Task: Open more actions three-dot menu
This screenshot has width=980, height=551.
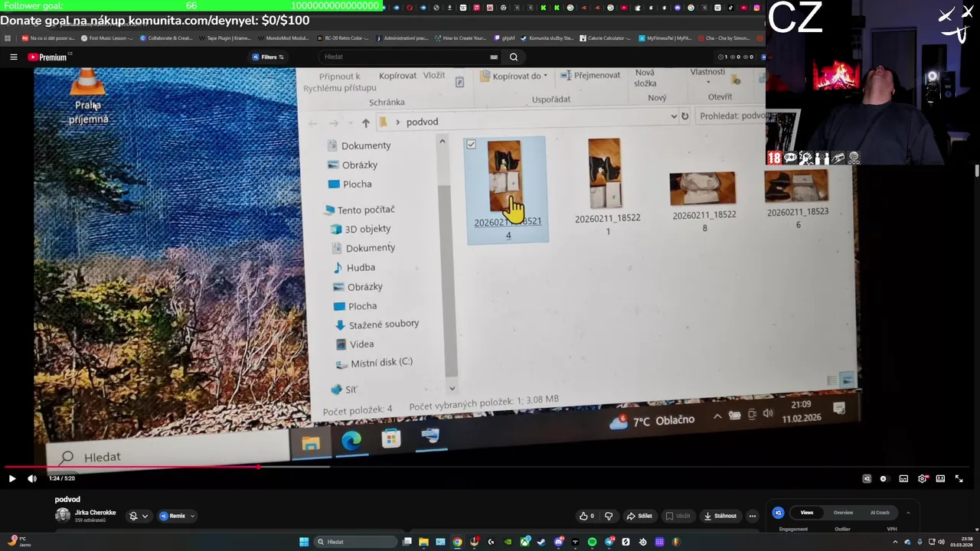Action: click(x=752, y=516)
